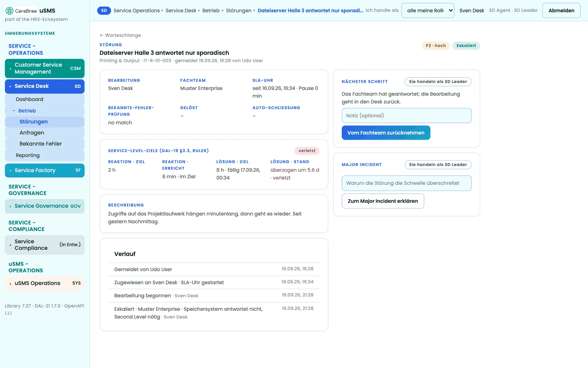
Task: Click the CereBree logo icon
Action: pos(9,11)
